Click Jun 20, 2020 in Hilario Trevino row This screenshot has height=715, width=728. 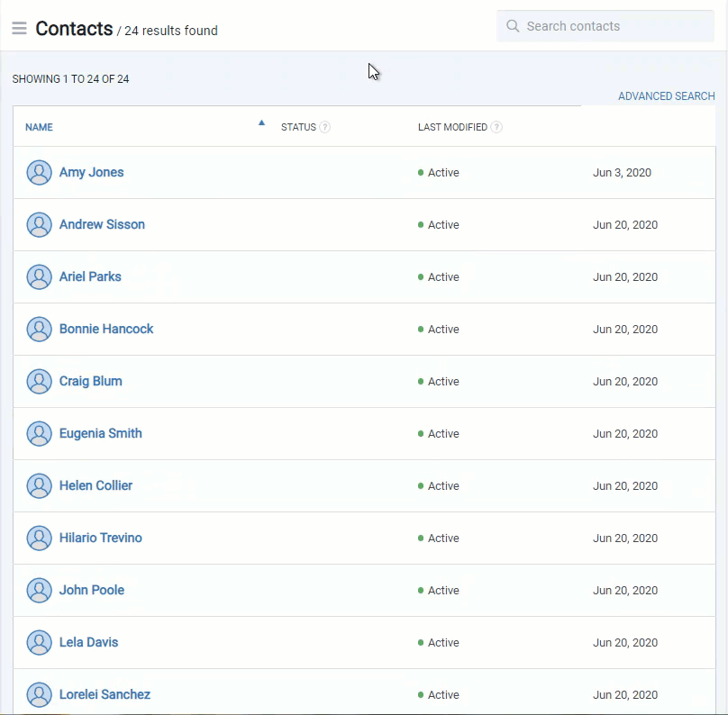click(x=625, y=538)
